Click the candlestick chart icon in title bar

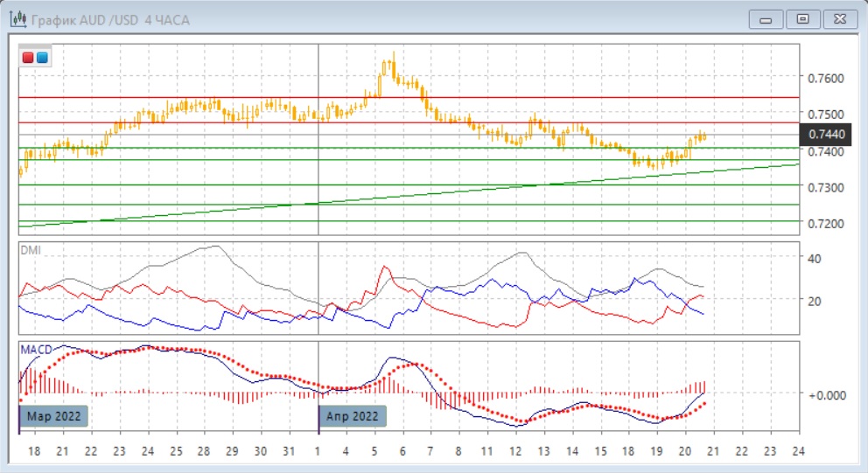coord(17,18)
